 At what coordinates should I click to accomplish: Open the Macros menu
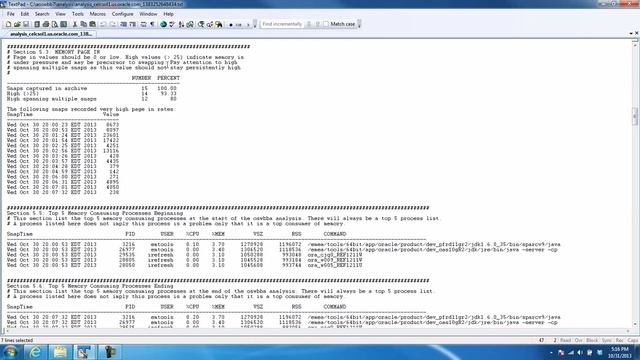(x=98, y=14)
